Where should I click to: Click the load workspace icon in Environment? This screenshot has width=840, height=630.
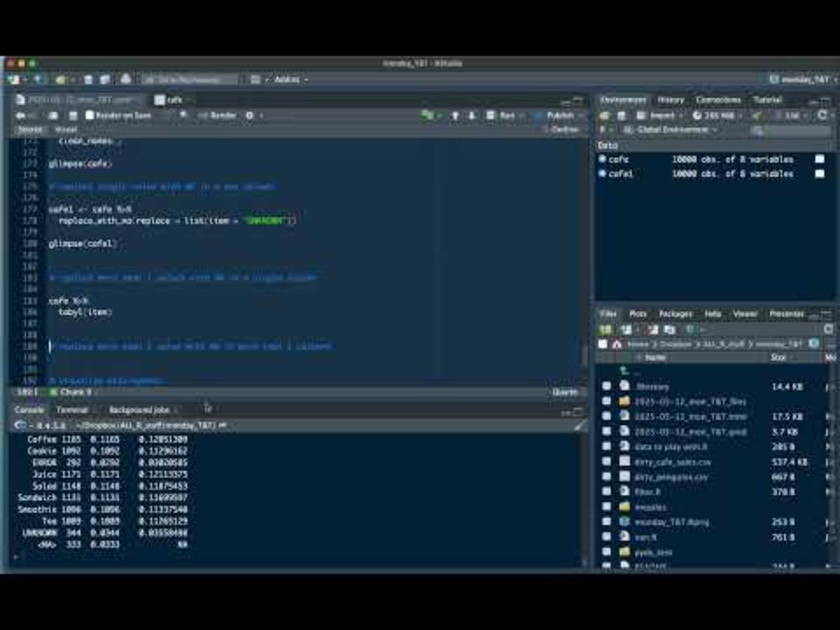point(605,115)
